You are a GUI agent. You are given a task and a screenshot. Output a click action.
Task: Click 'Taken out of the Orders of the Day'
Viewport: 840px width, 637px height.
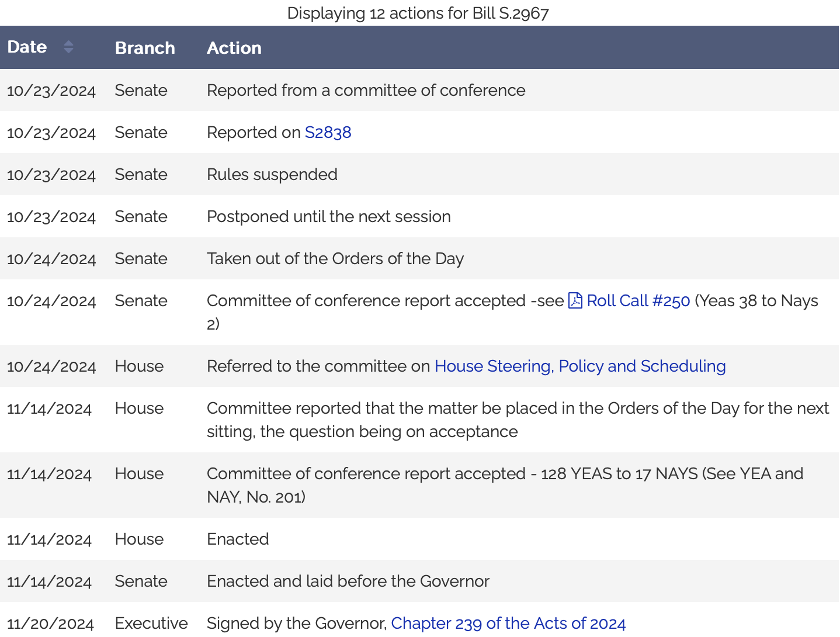coord(335,259)
